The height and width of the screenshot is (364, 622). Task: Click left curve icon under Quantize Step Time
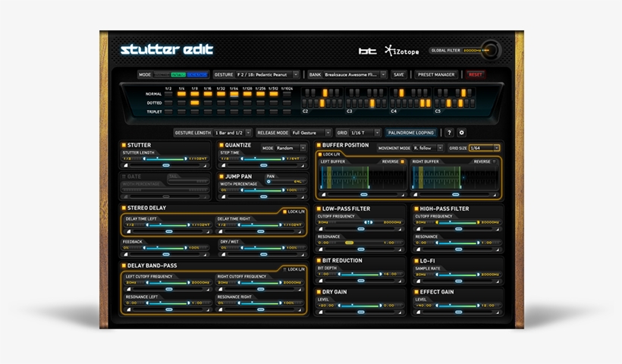tap(223, 165)
